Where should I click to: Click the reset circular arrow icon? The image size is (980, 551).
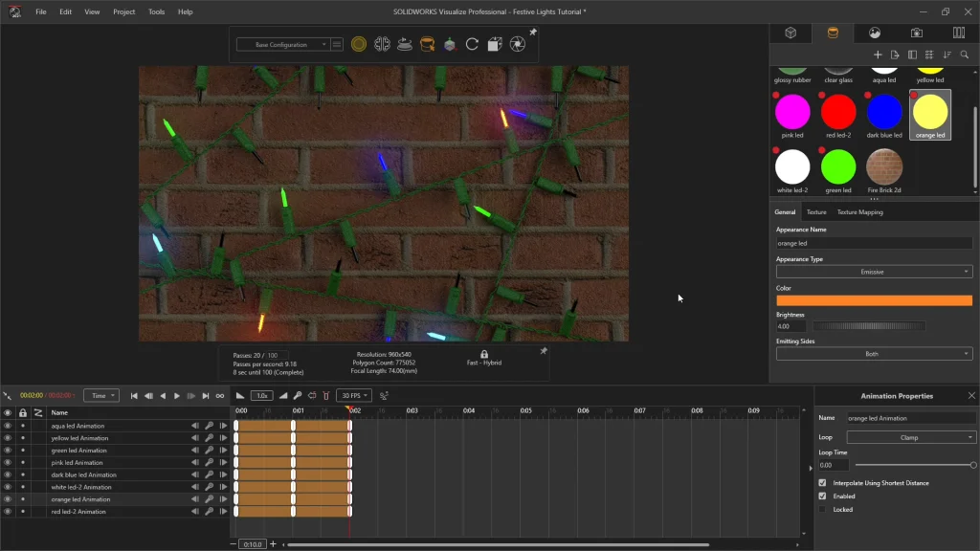pos(472,44)
